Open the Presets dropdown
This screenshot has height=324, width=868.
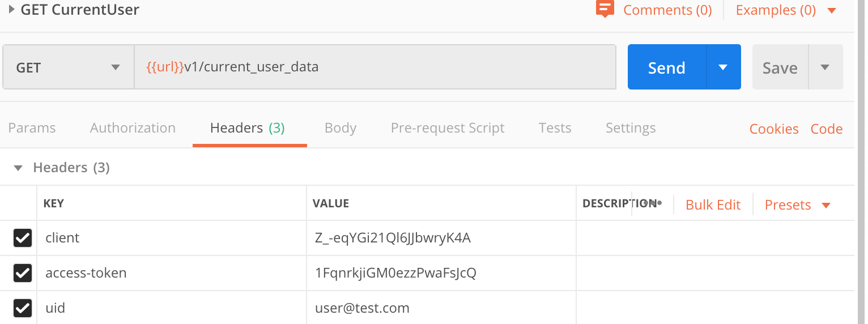click(797, 204)
